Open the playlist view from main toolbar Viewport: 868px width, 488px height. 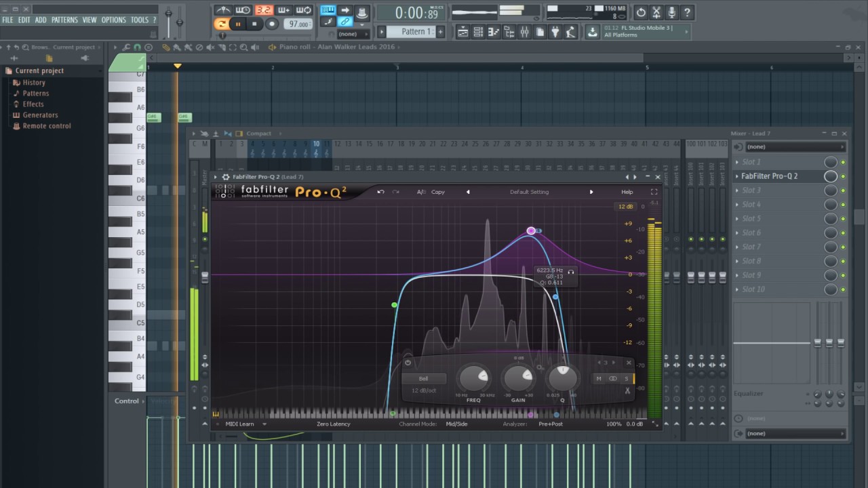coord(462,32)
